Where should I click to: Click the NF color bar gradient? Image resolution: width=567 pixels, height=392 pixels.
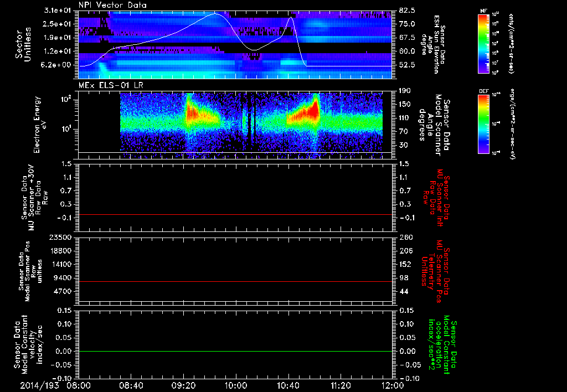click(x=483, y=43)
